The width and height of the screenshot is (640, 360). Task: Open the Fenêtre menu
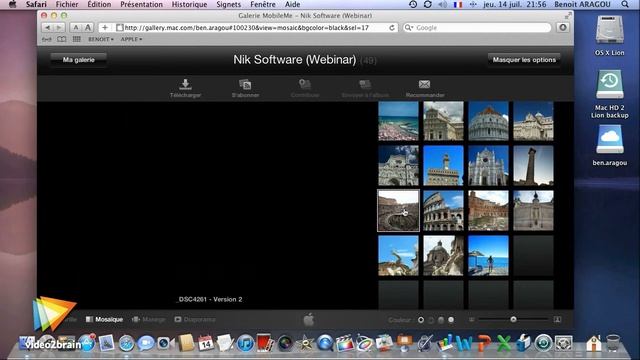263,4
